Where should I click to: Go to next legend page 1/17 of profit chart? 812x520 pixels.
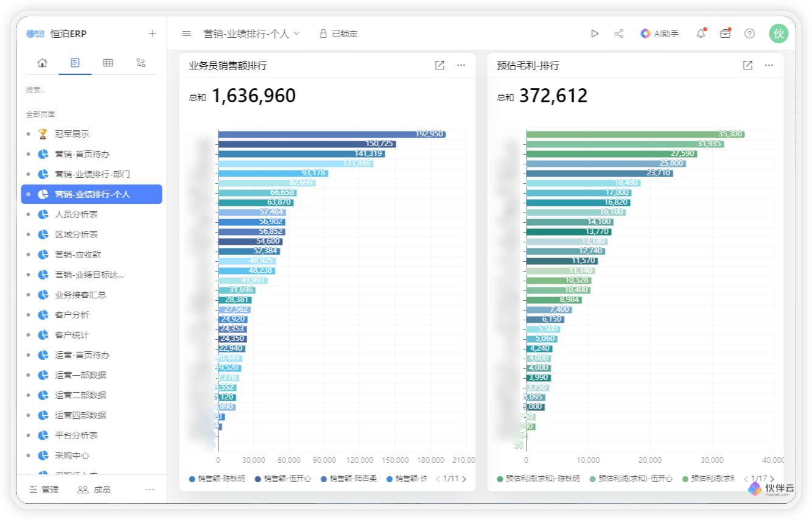click(x=772, y=479)
